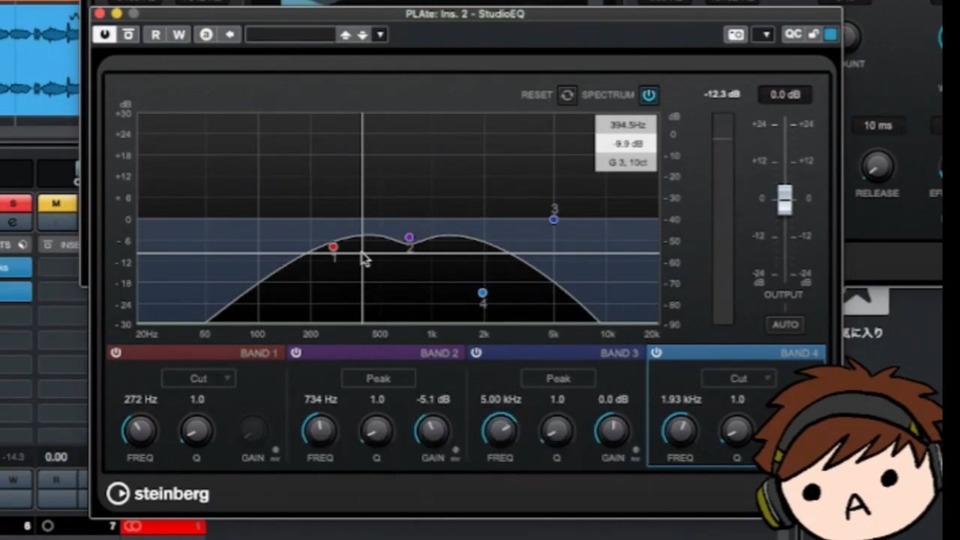Click the lock icon in the plugin toolbar
Image resolution: width=960 pixels, height=540 pixels.
(x=813, y=34)
